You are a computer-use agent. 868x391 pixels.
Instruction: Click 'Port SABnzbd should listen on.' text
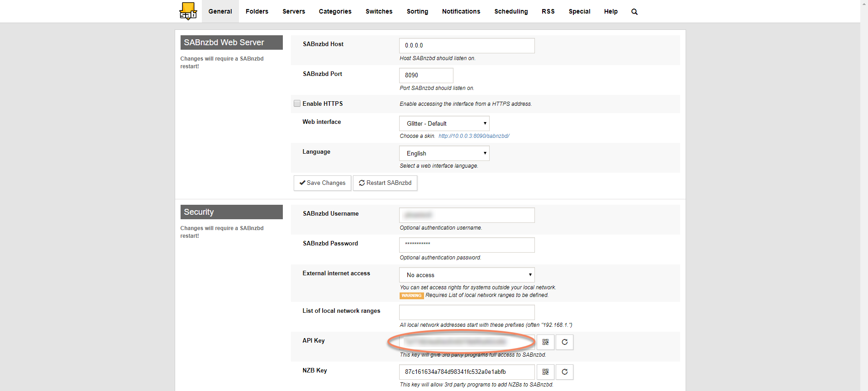[437, 88]
